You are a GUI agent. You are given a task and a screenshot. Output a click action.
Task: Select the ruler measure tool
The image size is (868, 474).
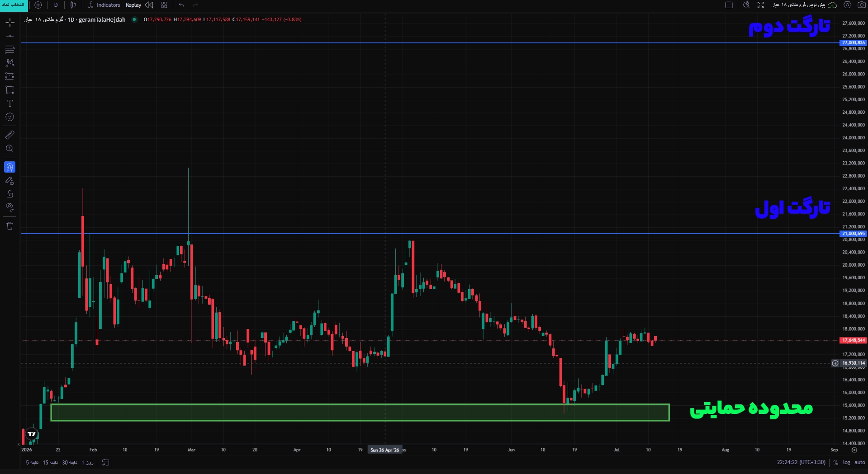point(10,135)
